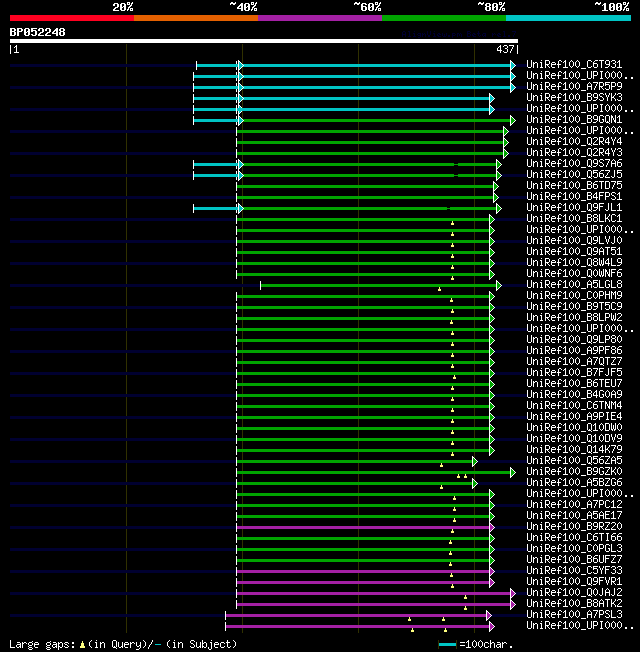This screenshot has height=652, width=640.
Task: Click the purple ~60% identity legend segment
Action: pyautogui.click(x=320, y=18)
